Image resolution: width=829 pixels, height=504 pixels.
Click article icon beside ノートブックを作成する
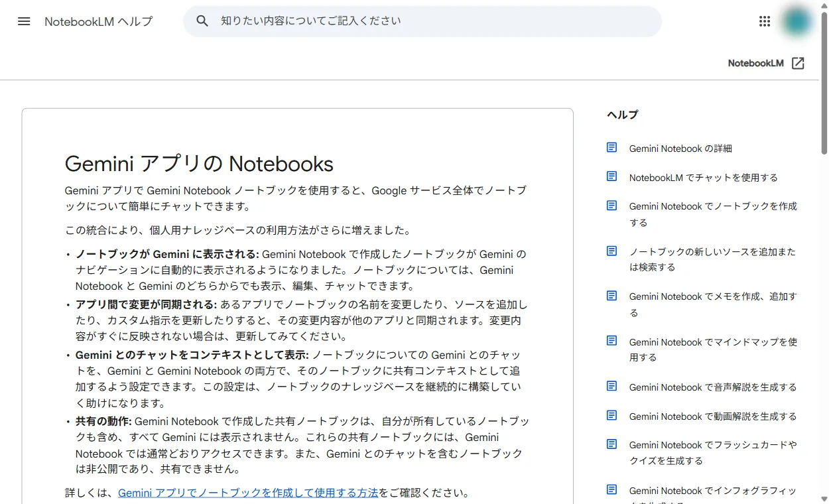612,206
